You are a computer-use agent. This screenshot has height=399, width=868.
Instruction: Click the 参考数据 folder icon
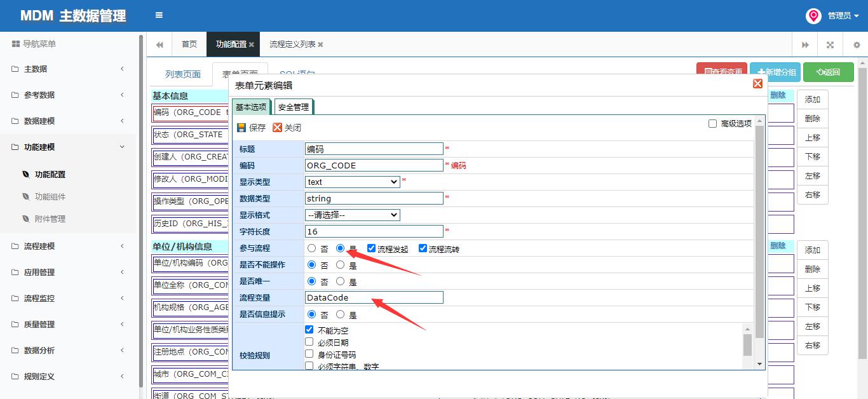tap(15, 95)
